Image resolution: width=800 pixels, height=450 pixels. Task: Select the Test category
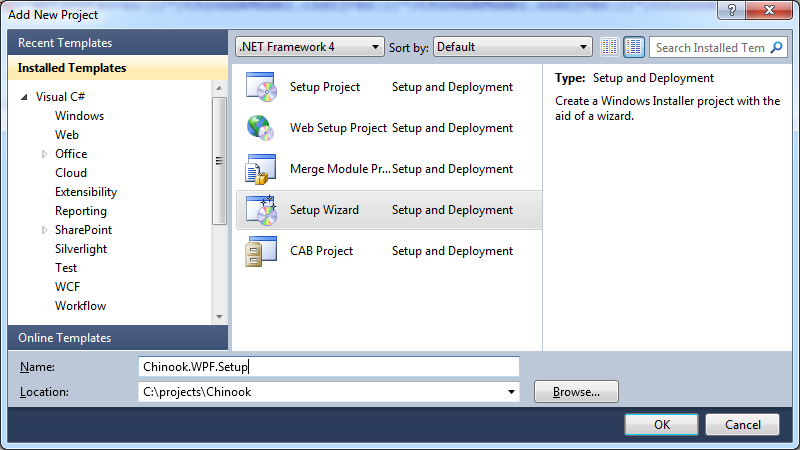tap(66, 268)
